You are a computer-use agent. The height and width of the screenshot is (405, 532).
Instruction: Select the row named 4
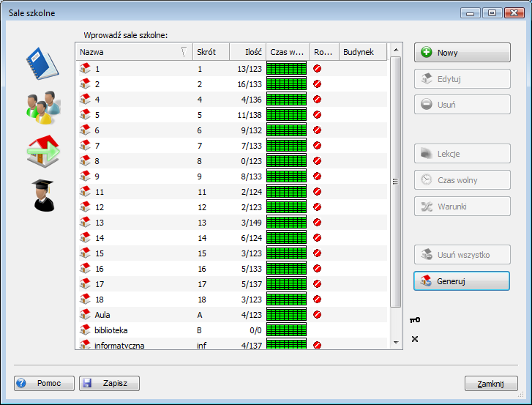(233, 99)
